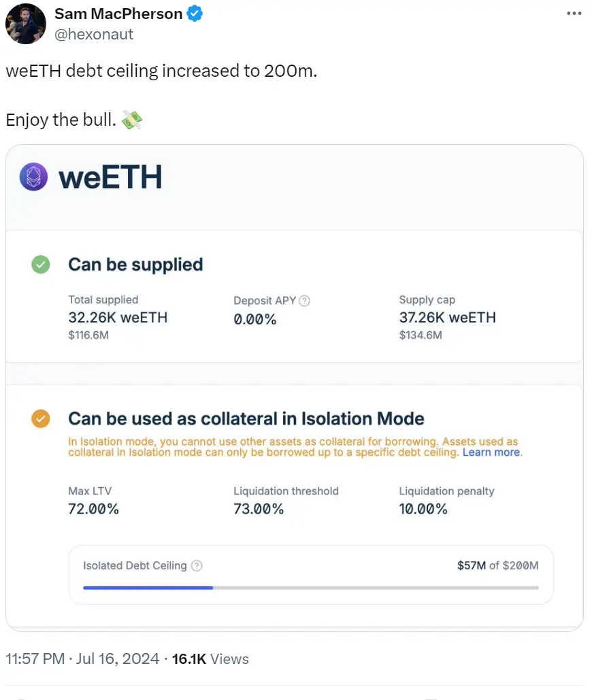Expand Isolated Debt Ceiling question mark details
Screen dimensions: 592x700
(196, 565)
